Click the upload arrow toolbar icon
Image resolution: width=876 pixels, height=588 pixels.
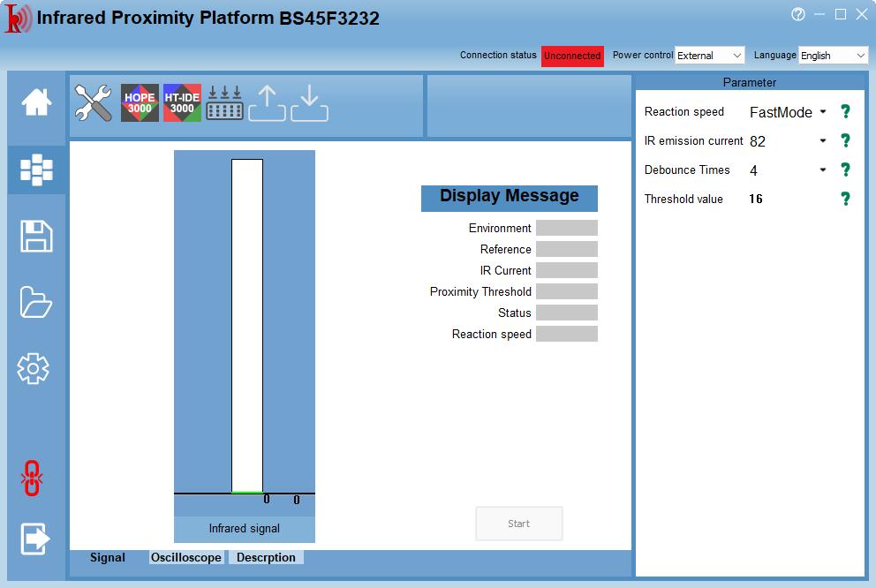point(267,103)
